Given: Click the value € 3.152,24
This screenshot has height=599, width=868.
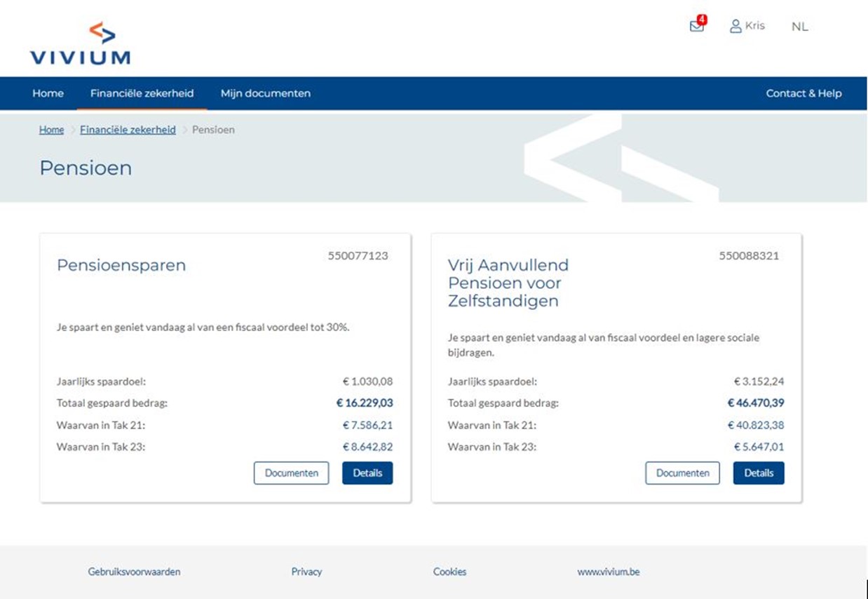Looking at the screenshot, I should point(759,382).
